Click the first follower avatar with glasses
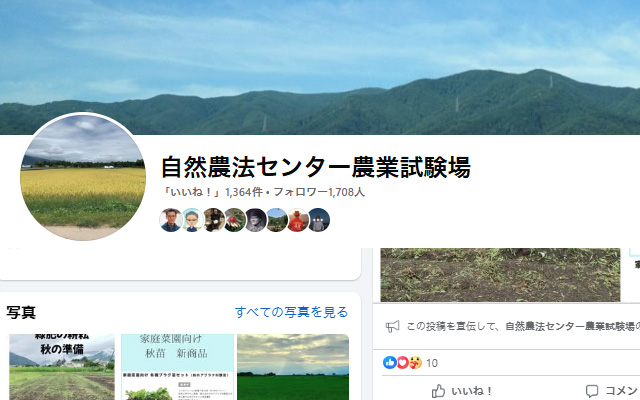Screen dimensions: 640x400 coord(171,220)
